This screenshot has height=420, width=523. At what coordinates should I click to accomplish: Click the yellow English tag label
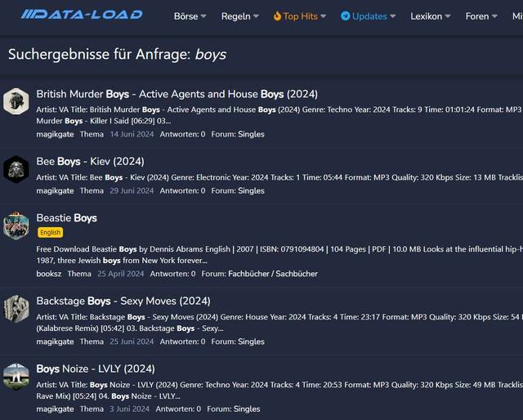[51, 232]
